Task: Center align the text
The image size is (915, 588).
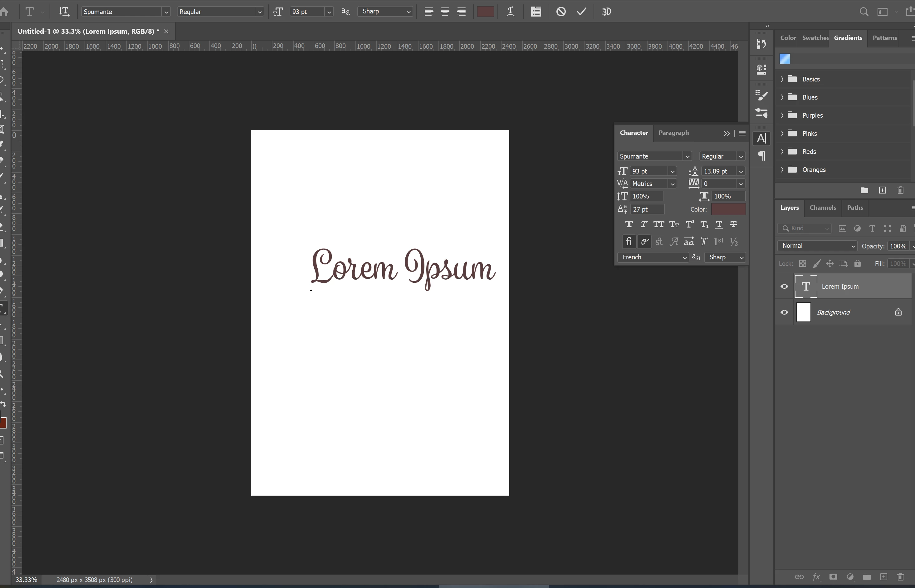Action: 445,12
